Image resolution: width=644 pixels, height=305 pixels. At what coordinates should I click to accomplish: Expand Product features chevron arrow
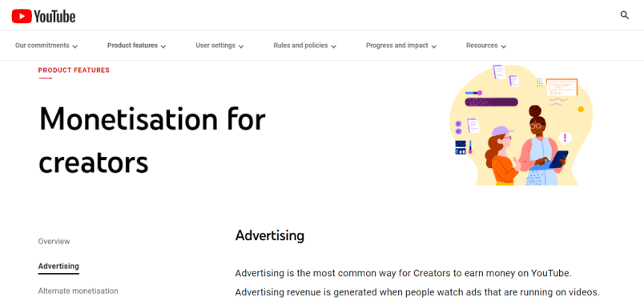(x=163, y=46)
